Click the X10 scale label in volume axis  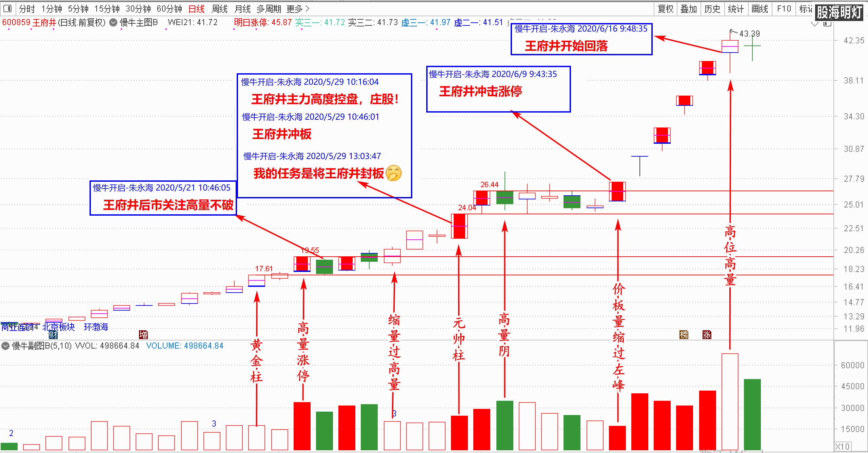[x=843, y=447]
